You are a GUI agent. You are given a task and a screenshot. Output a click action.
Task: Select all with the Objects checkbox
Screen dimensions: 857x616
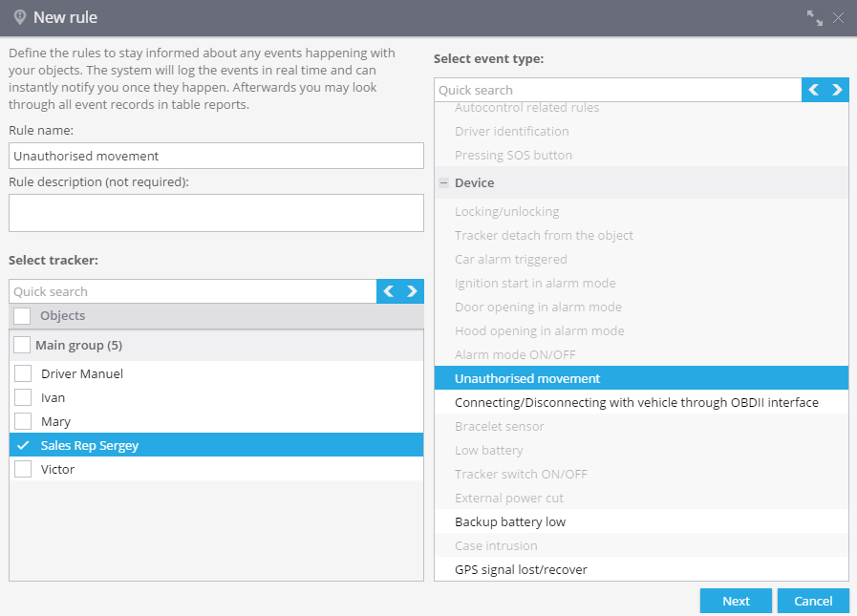click(x=22, y=315)
